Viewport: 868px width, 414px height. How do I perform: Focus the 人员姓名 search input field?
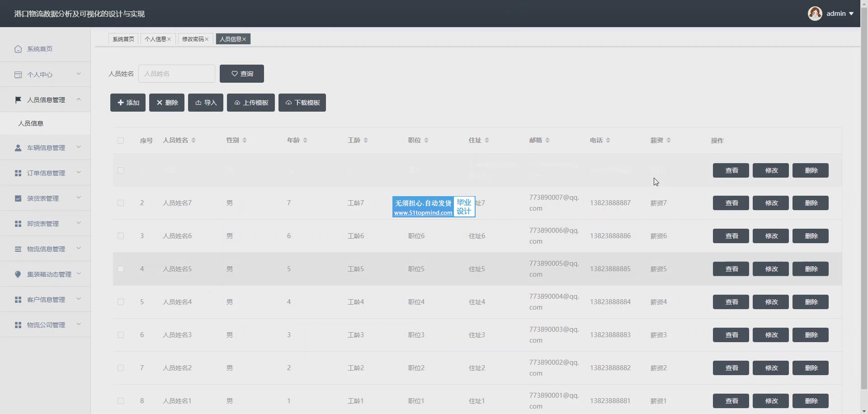click(x=177, y=74)
